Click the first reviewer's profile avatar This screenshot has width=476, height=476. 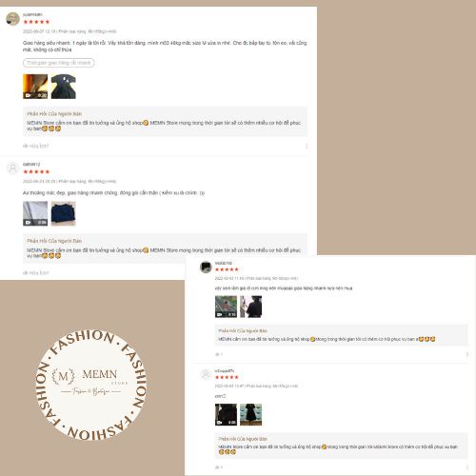12,19
